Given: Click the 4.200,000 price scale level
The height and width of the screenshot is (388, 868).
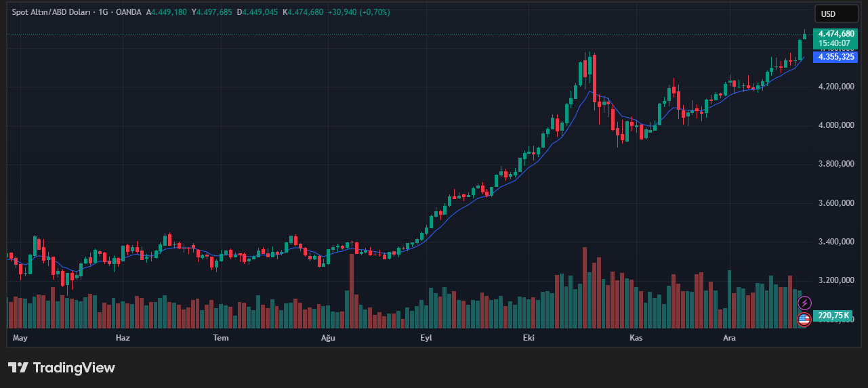Looking at the screenshot, I should pyautogui.click(x=835, y=87).
